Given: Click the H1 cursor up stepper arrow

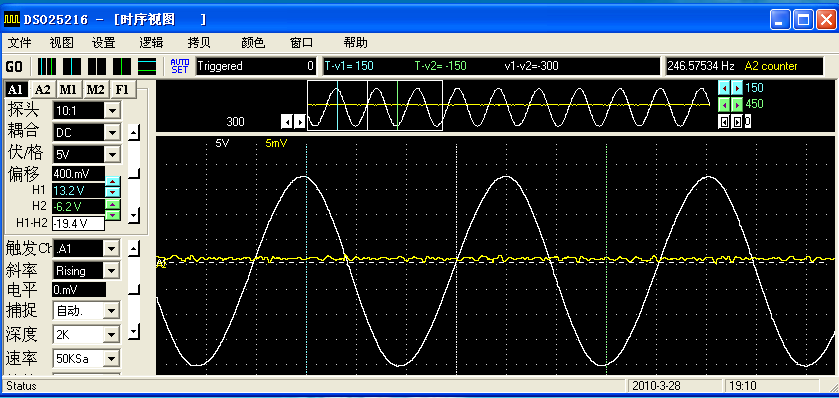Looking at the screenshot, I should click(x=113, y=182).
